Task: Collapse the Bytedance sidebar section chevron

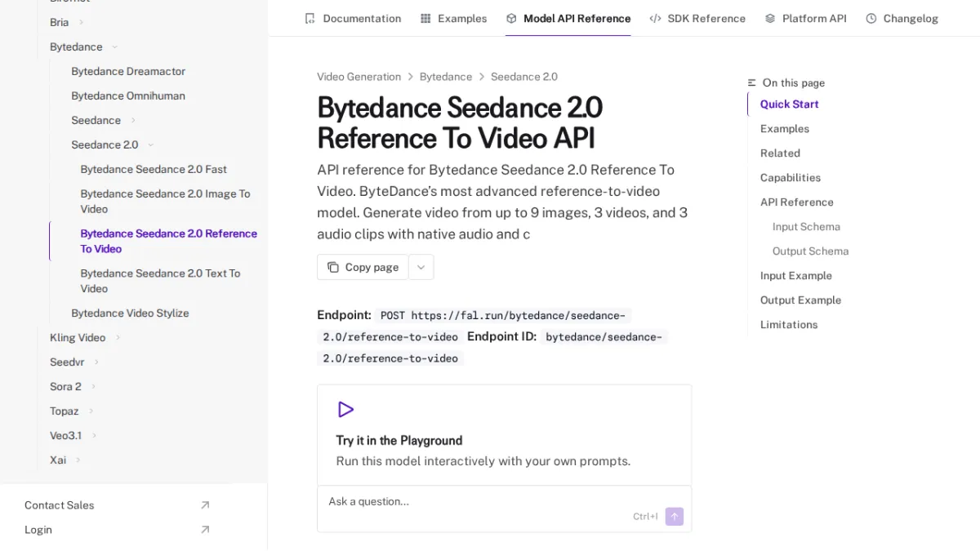Action: (x=114, y=47)
